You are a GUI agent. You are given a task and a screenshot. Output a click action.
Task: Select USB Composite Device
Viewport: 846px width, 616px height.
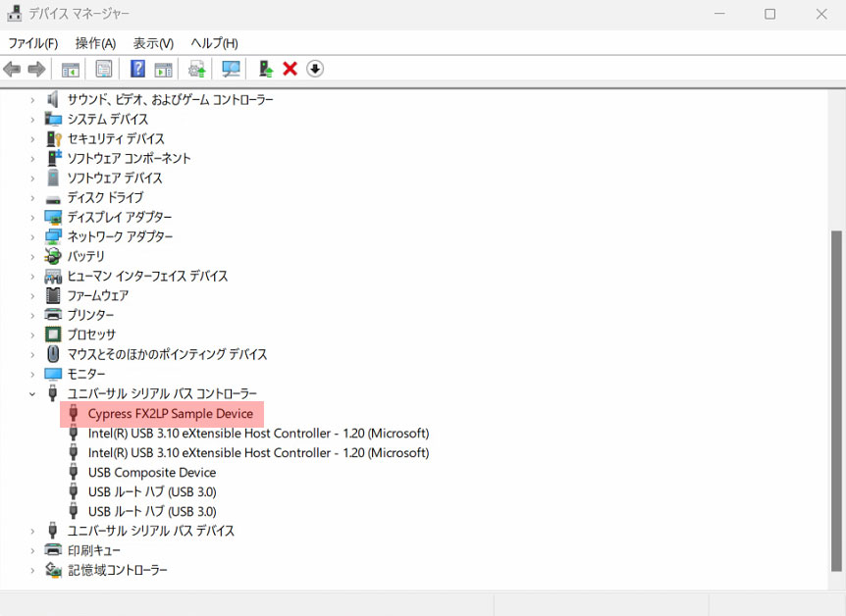152,473
